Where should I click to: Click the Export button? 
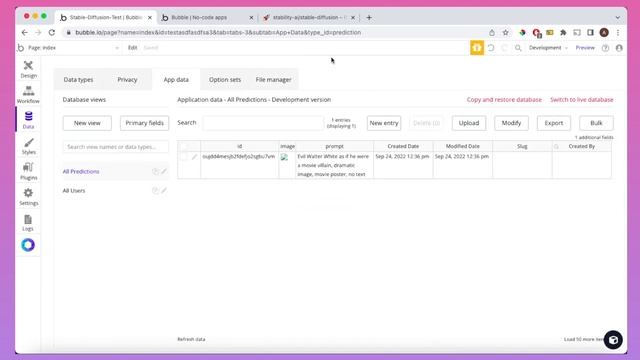(x=554, y=123)
